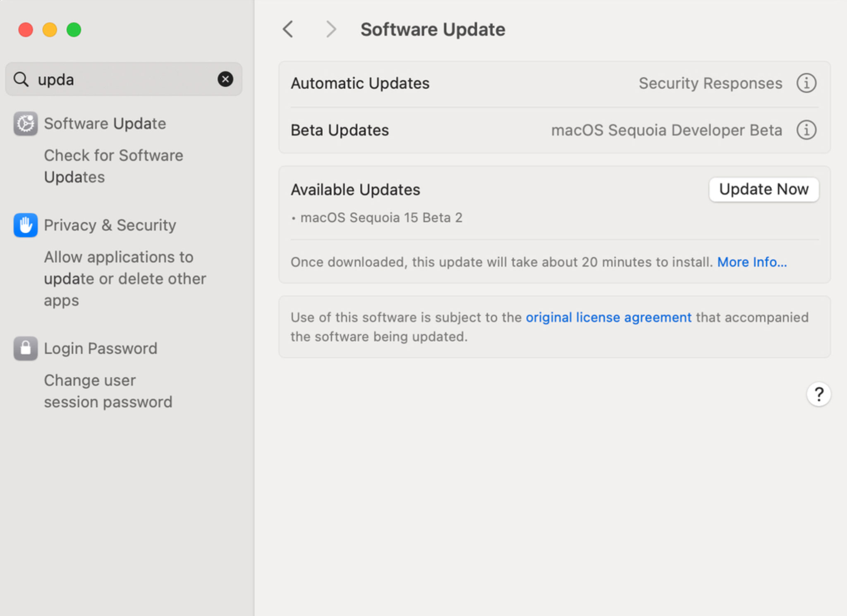Click the Software Update gear icon in sidebar

[x=25, y=124]
